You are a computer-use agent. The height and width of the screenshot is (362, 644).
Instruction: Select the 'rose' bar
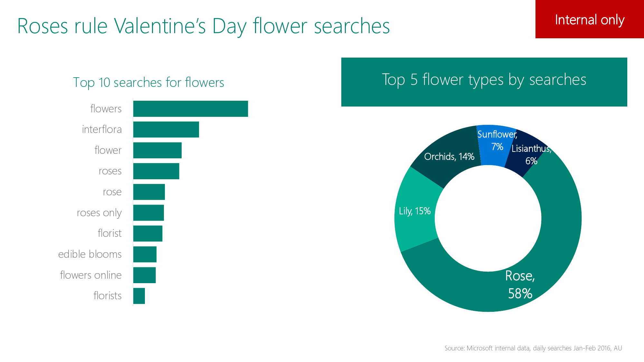(x=149, y=192)
